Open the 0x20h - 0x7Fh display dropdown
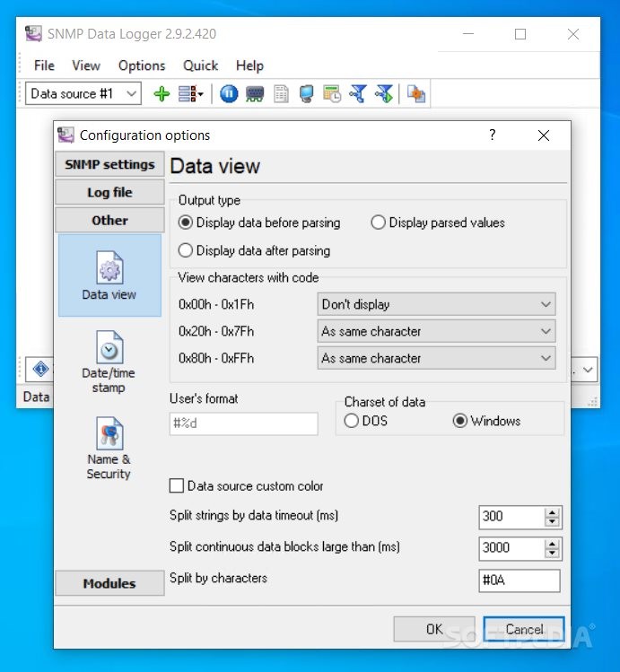 point(436,331)
